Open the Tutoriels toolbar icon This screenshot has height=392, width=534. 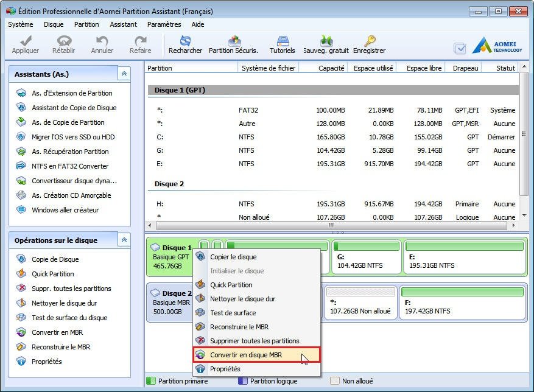(x=283, y=41)
